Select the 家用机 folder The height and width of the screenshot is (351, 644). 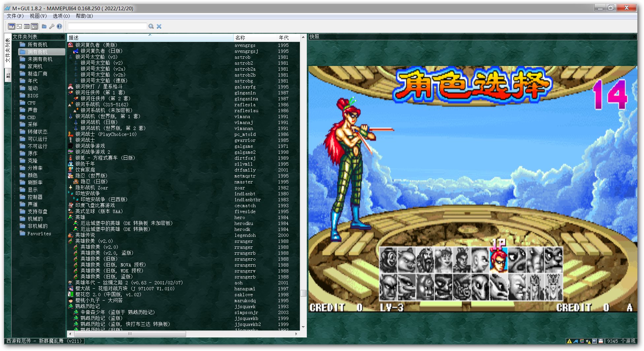pos(35,66)
